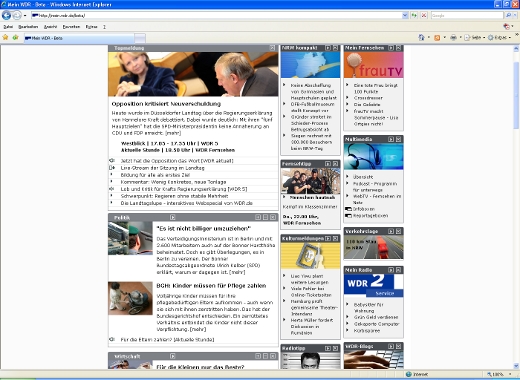Viewport: 520px width, 380px height.
Task: Open BGH: Kinder müssen für Pflege zahlen
Action: 211,286
